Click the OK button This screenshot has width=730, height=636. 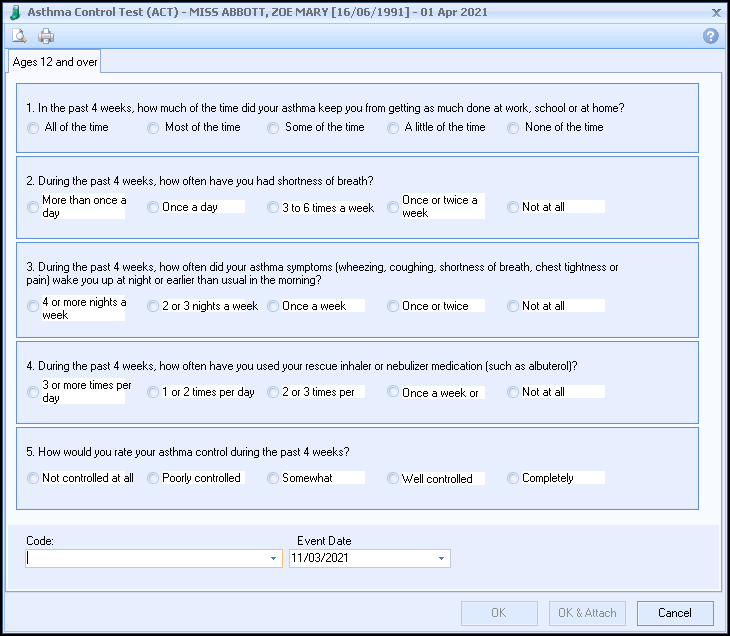coord(499,613)
